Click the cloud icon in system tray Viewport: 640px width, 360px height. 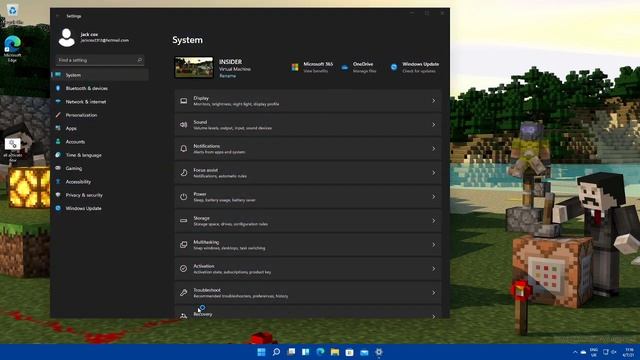(x=583, y=352)
